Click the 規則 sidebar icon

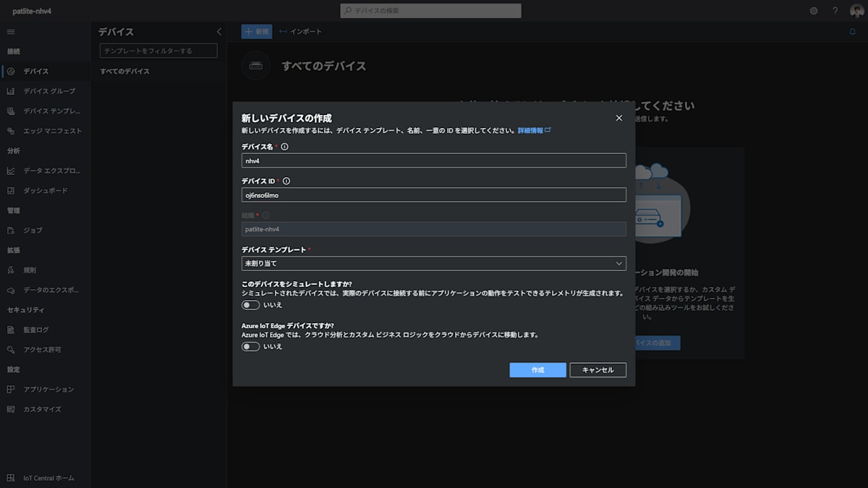coord(11,270)
